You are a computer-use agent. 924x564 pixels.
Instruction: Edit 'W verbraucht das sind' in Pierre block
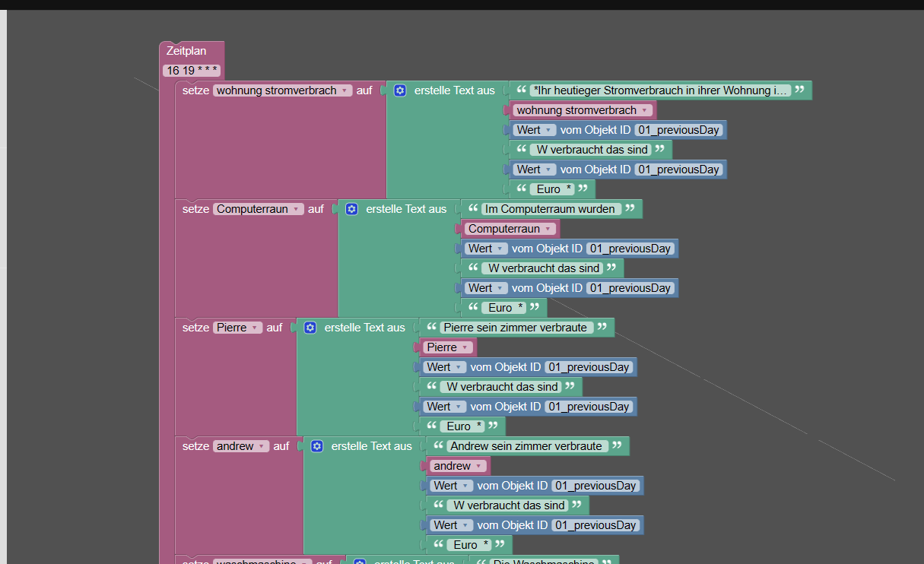(502, 387)
